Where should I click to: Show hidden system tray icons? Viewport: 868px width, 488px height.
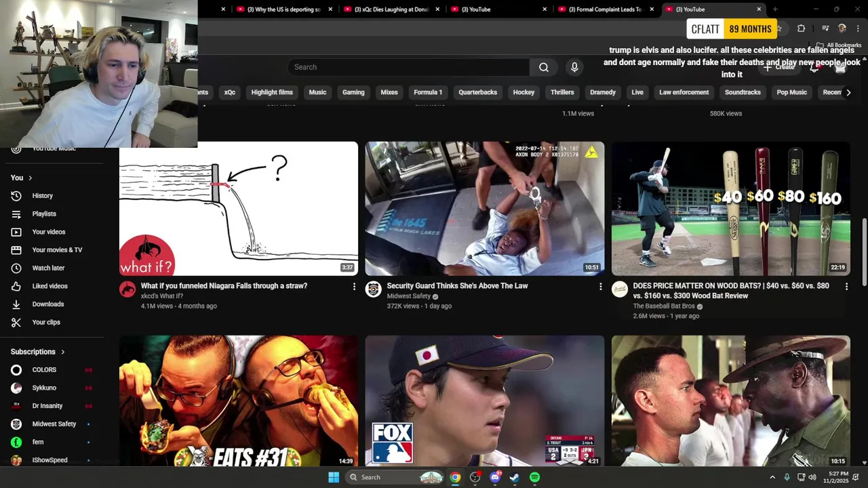[772, 477]
